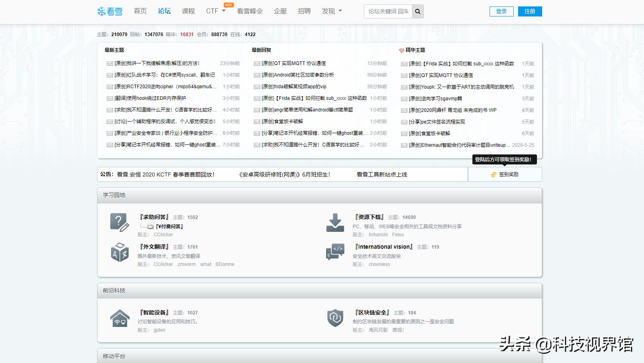The height and width of the screenshot is (363, 644).
Task: Open the CTF dropdown menu
Action: click(215, 11)
